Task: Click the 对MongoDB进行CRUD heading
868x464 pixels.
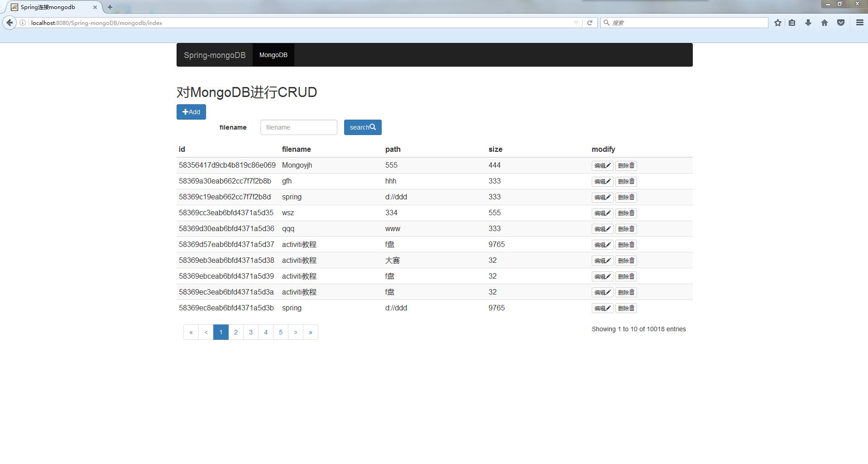Action: click(x=247, y=92)
